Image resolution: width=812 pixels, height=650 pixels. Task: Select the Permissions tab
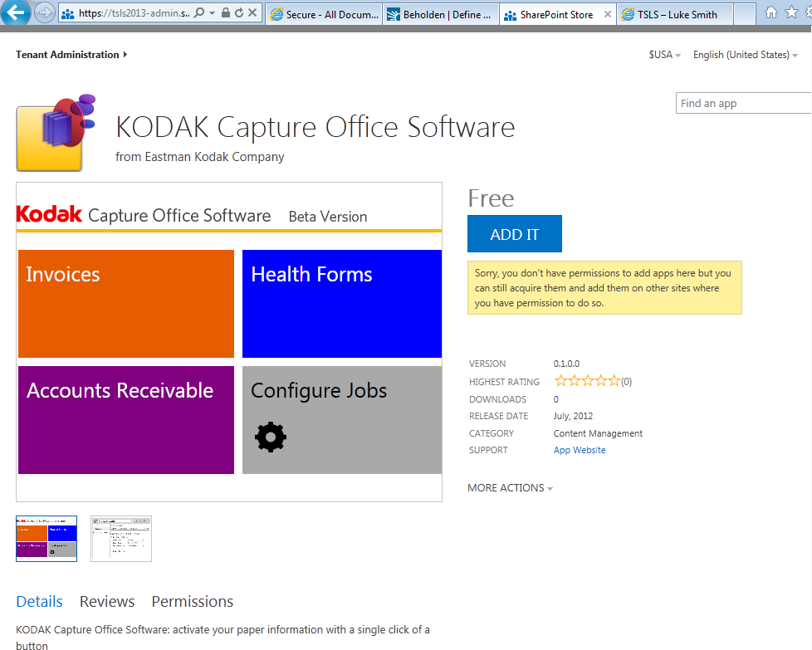192,602
